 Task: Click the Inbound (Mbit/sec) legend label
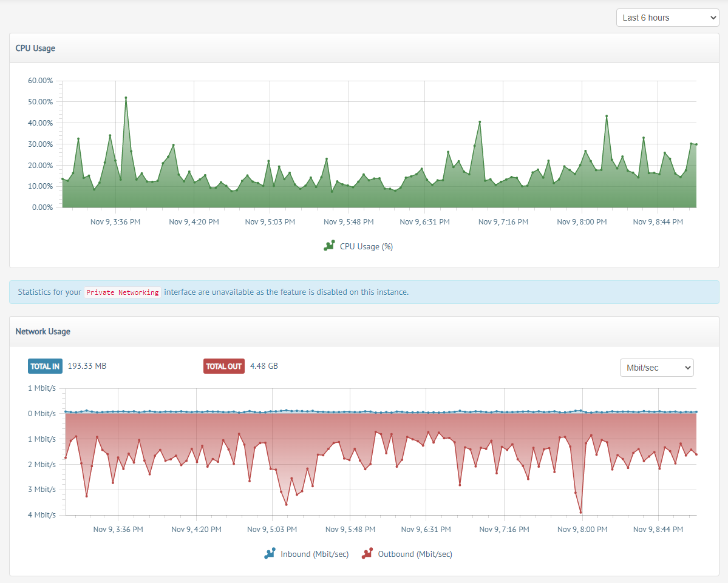point(315,554)
